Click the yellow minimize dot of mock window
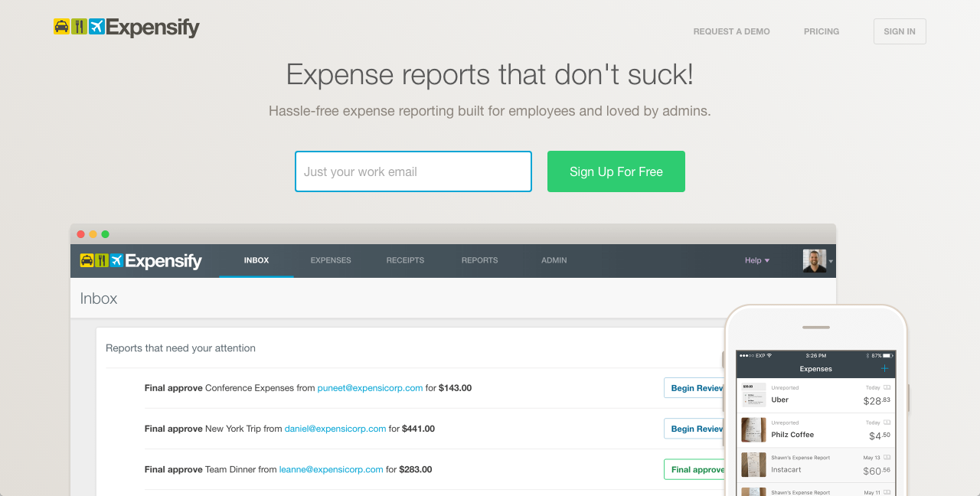The image size is (980, 496). click(93, 234)
